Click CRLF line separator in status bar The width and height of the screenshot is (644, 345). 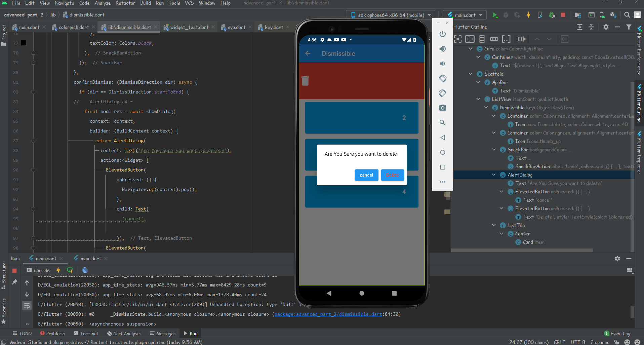559,342
